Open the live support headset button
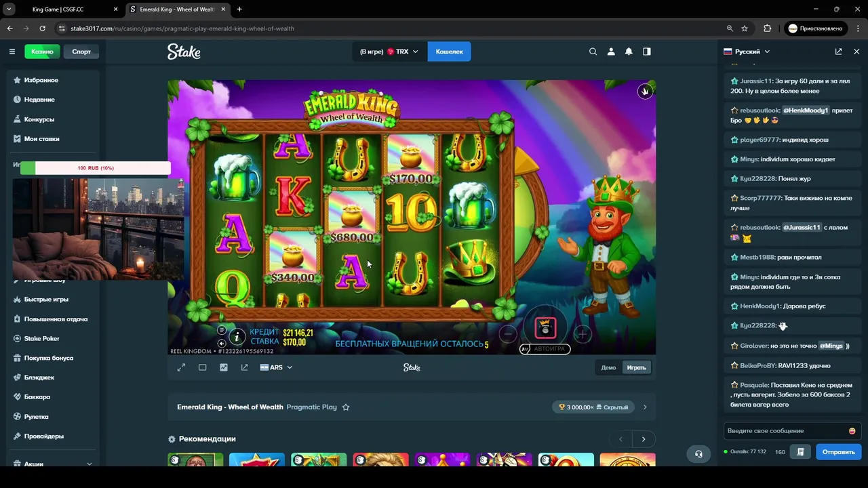Viewport: 868px width, 488px height. 698,453
